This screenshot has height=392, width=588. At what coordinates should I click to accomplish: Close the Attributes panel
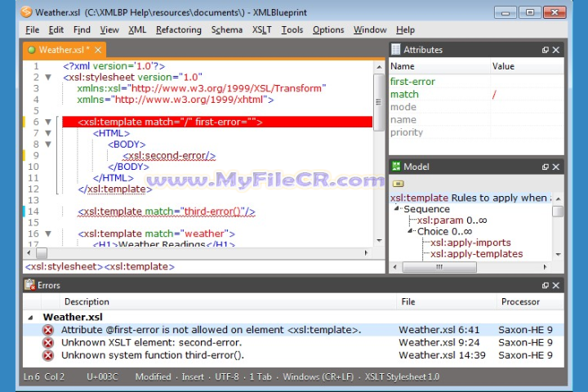click(556, 50)
